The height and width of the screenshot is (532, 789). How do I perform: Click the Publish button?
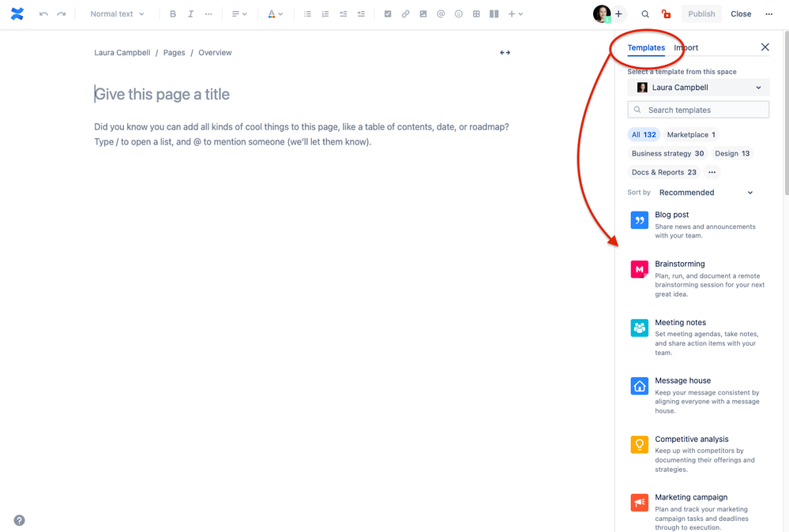(x=701, y=13)
